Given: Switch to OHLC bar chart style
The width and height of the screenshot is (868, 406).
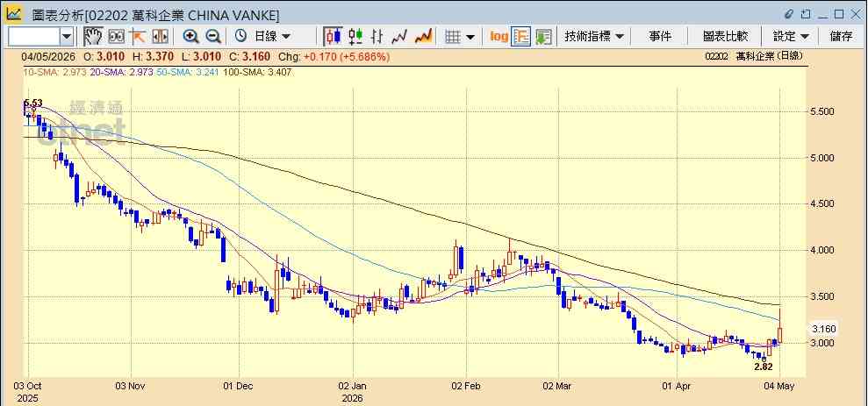Looking at the screenshot, I should click(x=377, y=37).
